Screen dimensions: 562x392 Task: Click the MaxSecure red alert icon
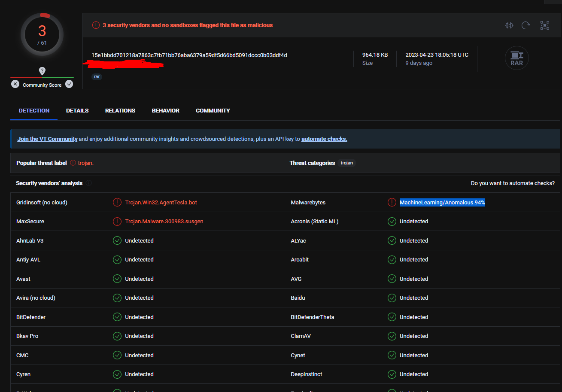[117, 222]
